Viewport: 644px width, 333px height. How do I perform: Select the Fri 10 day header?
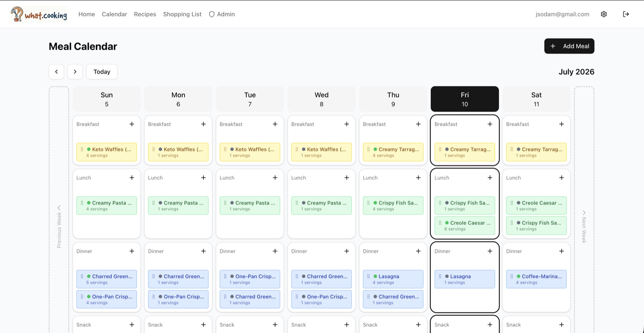tap(465, 99)
